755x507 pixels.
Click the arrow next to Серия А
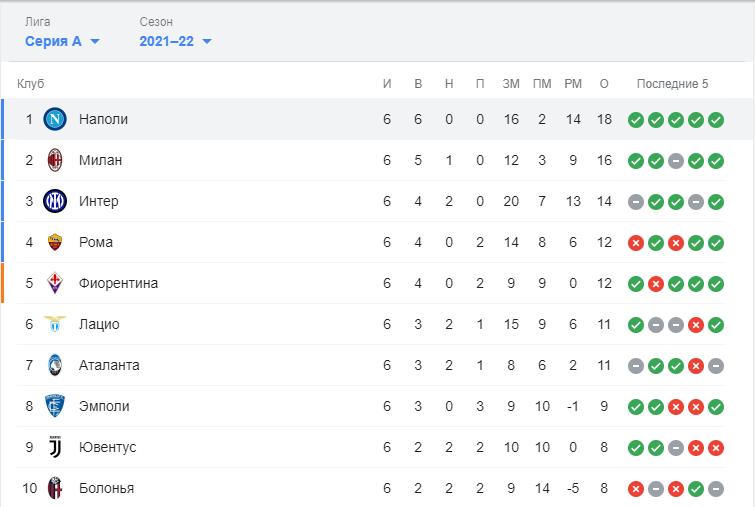(x=95, y=41)
